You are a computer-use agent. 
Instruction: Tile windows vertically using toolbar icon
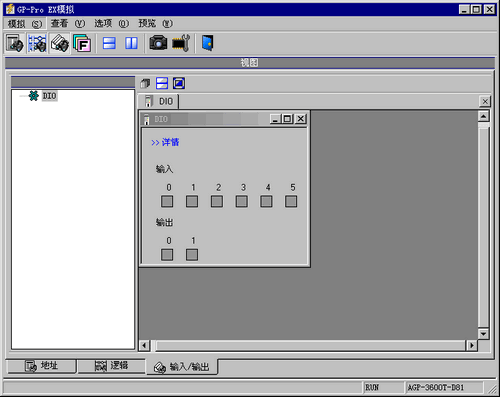(x=131, y=43)
